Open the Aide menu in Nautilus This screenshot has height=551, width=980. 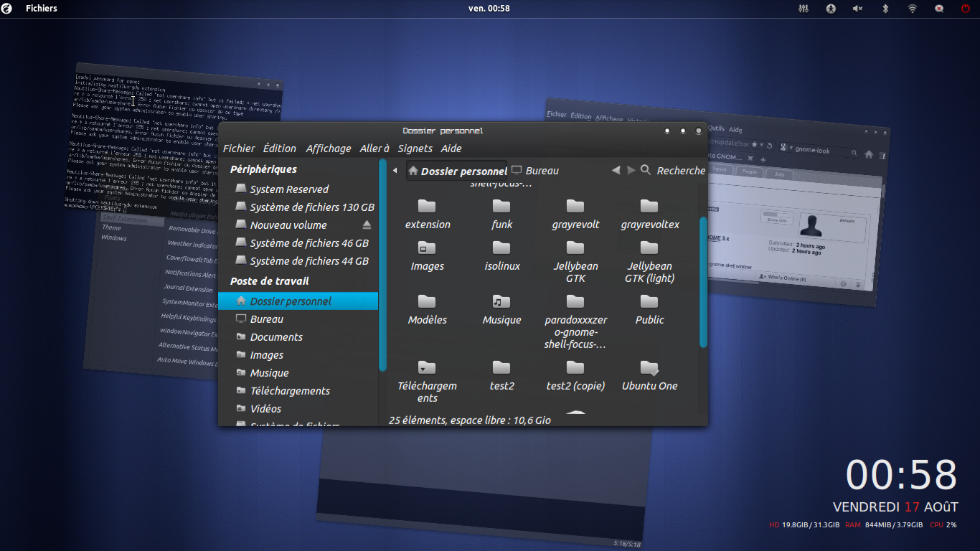(x=451, y=149)
